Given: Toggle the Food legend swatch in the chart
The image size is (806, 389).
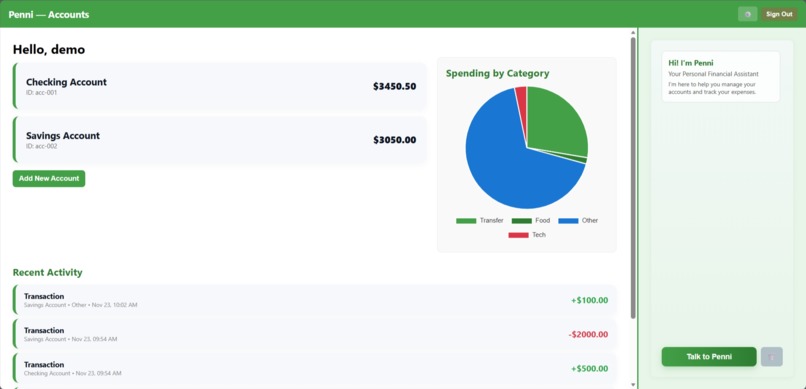Looking at the screenshot, I should (522, 221).
